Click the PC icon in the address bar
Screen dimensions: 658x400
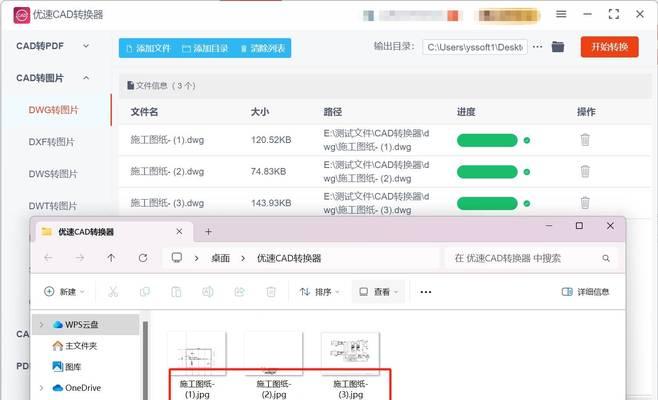pyautogui.click(x=177, y=257)
